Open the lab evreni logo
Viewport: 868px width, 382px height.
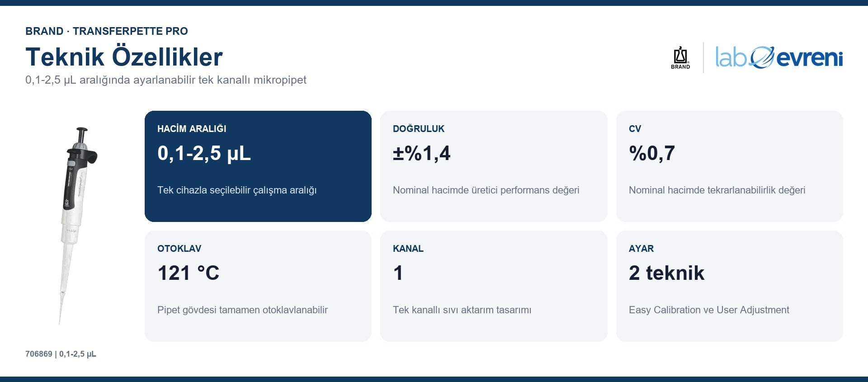pyautogui.click(x=779, y=57)
